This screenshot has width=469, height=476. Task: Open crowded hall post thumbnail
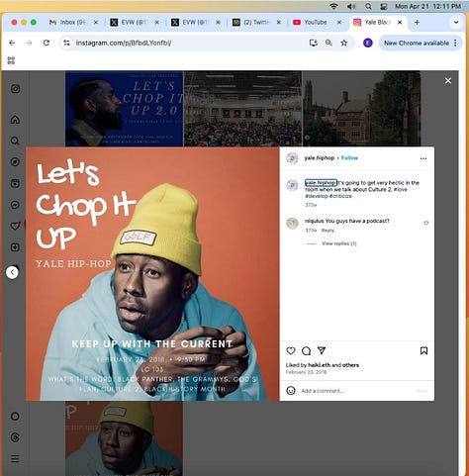coord(242,109)
